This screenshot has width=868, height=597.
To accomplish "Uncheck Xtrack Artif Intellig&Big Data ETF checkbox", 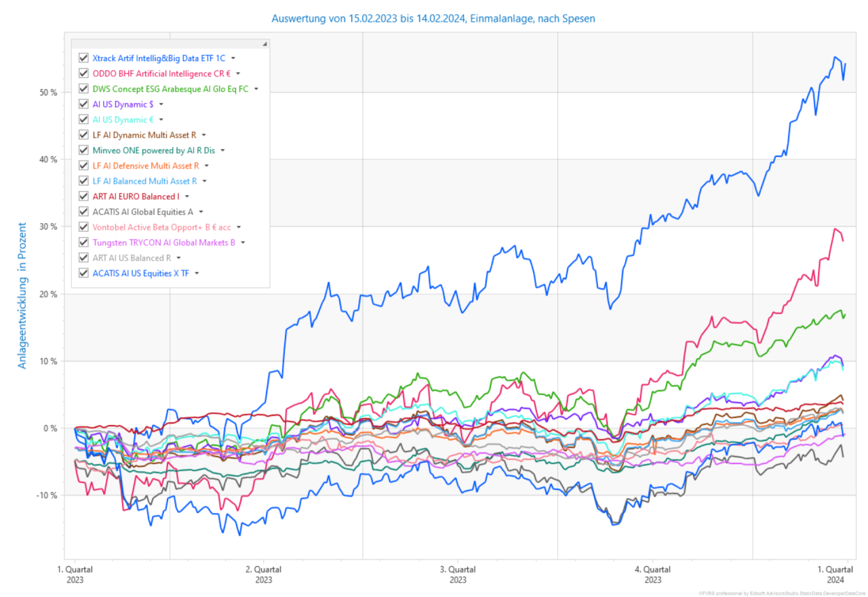I will [x=84, y=58].
